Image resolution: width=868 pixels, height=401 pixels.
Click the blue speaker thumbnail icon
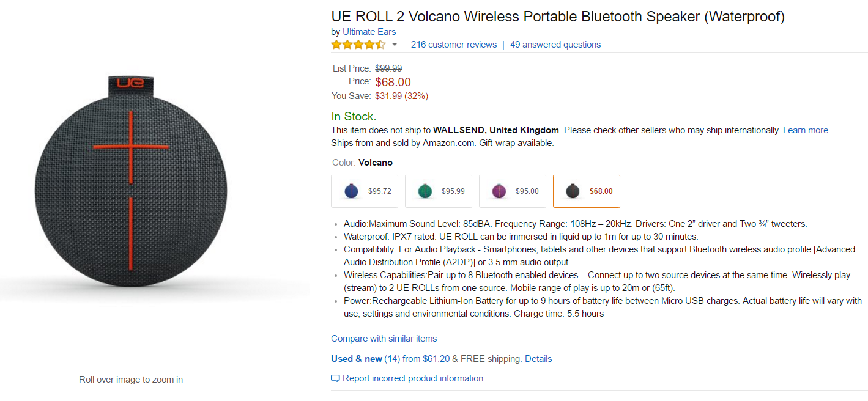351,191
